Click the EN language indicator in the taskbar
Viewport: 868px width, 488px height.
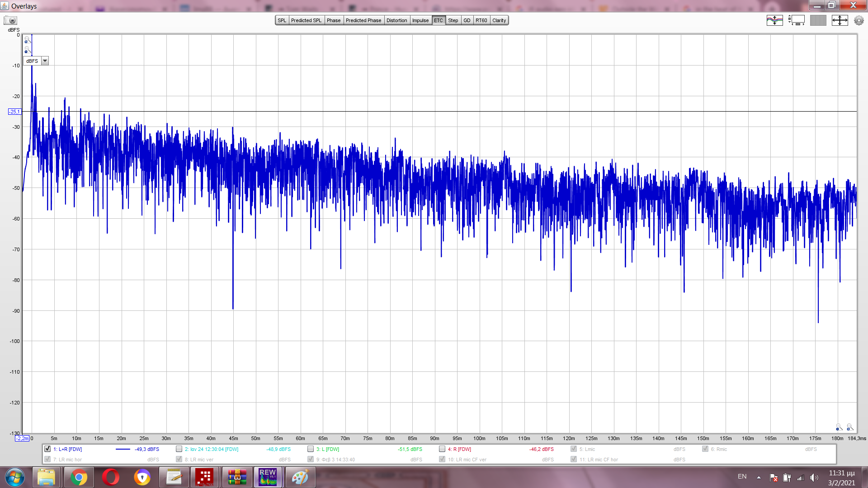click(x=742, y=477)
